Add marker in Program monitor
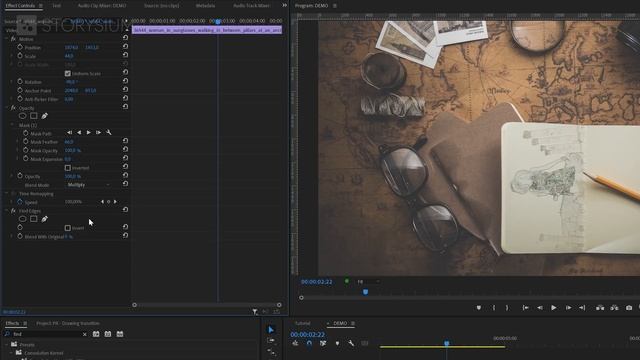Image resolution: width=640 pixels, height=360 pixels. pyautogui.click(x=479, y=308)
